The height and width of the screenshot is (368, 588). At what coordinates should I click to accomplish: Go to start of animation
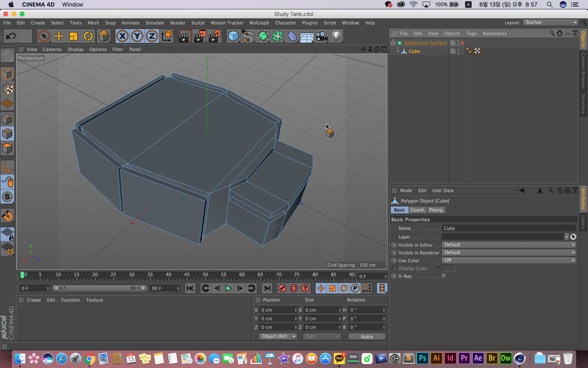pos(190,288)
